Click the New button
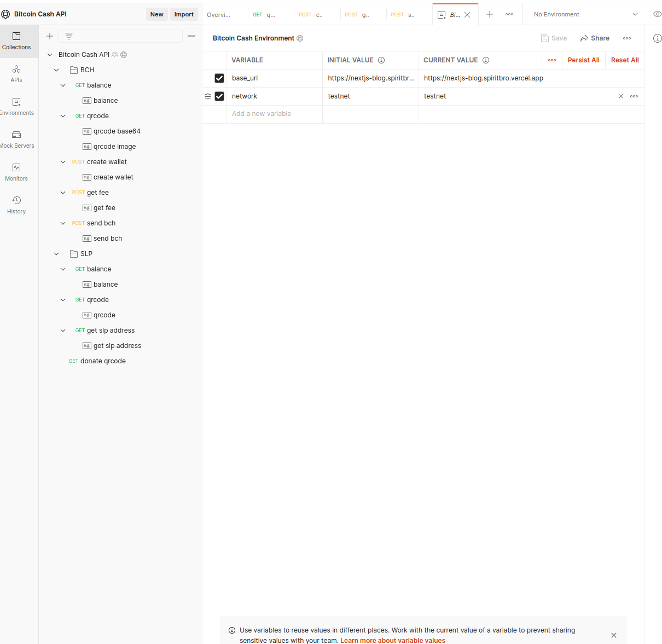This screenshot has height=644, width=662. pyautogui.click(x=157, y=14)
